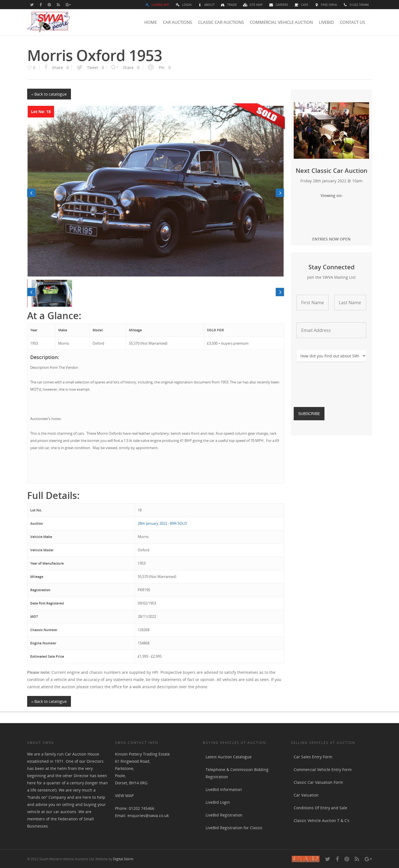Advance thumbnail strip to the right

280,292
